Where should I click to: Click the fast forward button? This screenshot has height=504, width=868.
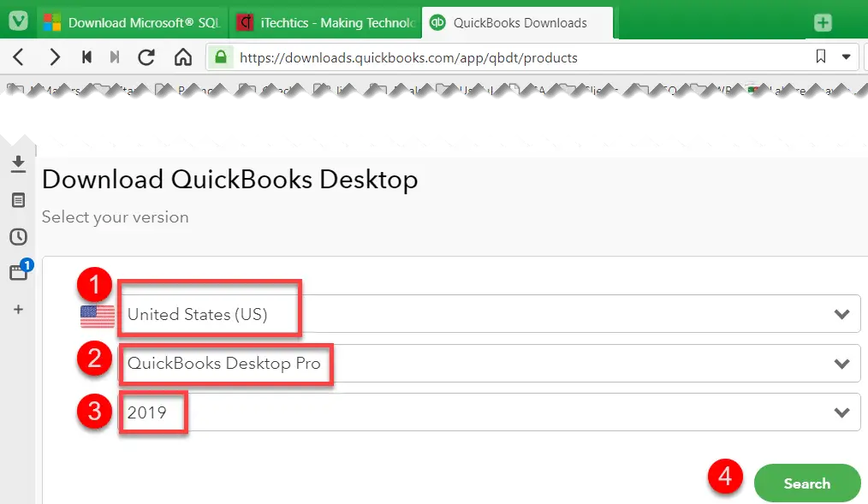[x=115, y=57]
